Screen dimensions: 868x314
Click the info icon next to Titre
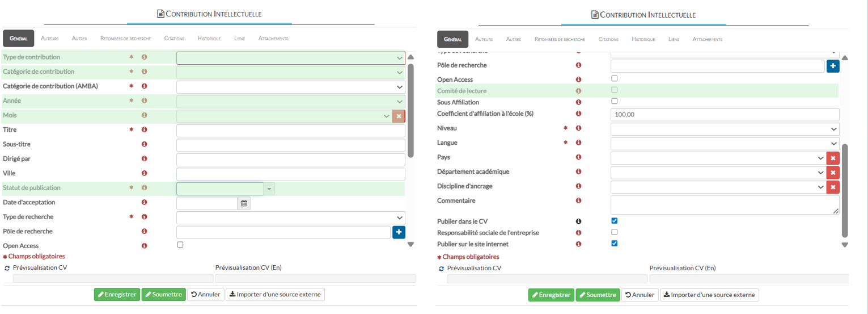click(x=145, y=130)
